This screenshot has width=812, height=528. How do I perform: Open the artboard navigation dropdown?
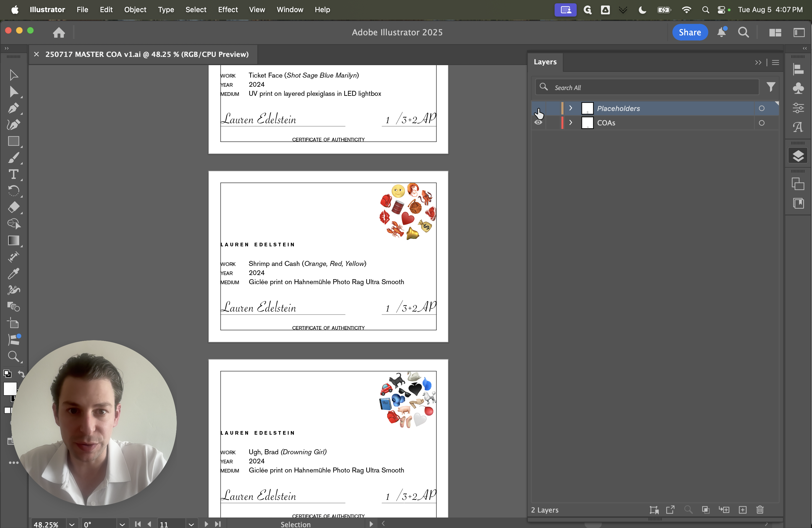point(191,524)
